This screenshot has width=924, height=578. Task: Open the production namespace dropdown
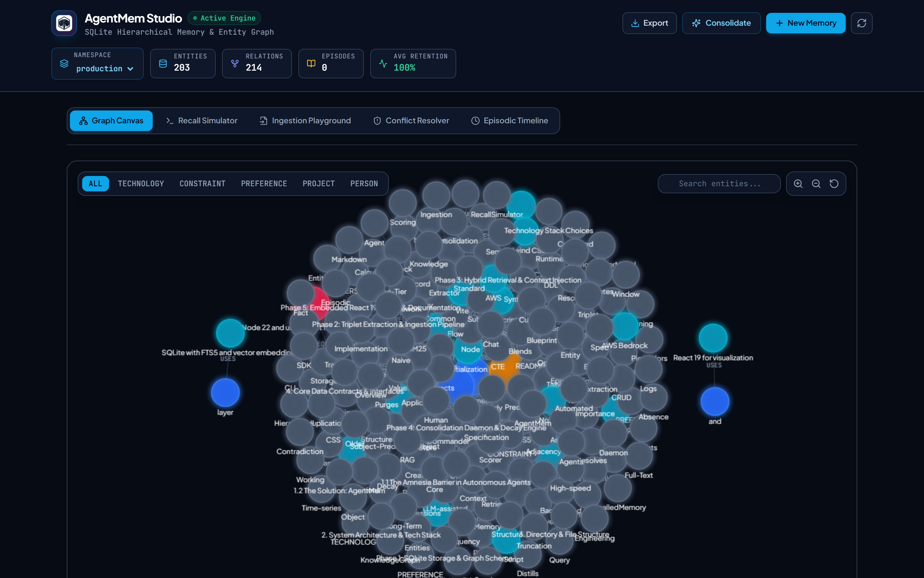[x=105, y=68]
